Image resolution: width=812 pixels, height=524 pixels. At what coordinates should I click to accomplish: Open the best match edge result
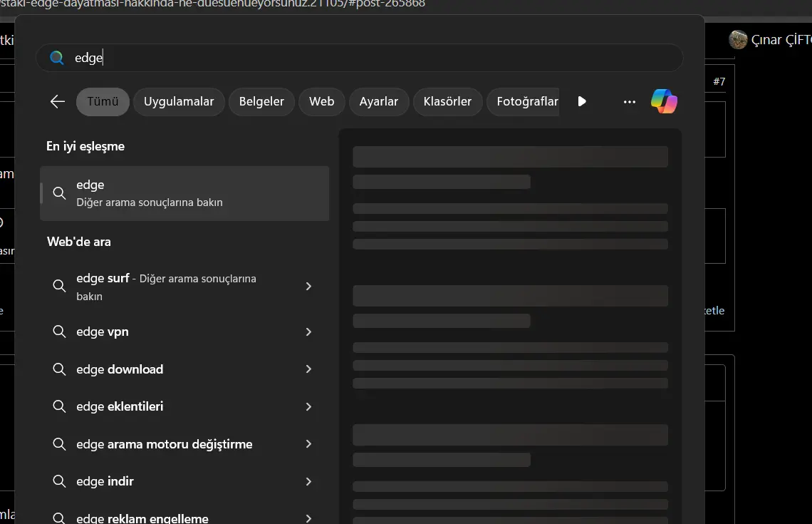tap(184, 193)
